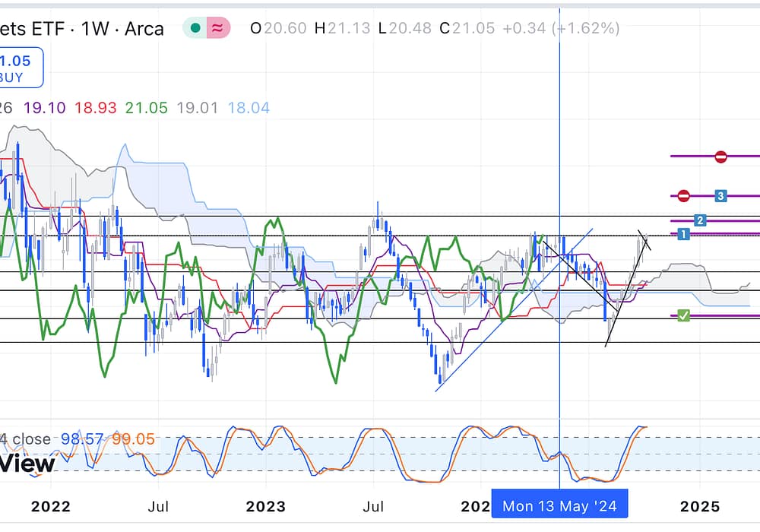Click the Arca exchange label in title
Viewport: 760px width, 532px height.
tap(144, 29)
